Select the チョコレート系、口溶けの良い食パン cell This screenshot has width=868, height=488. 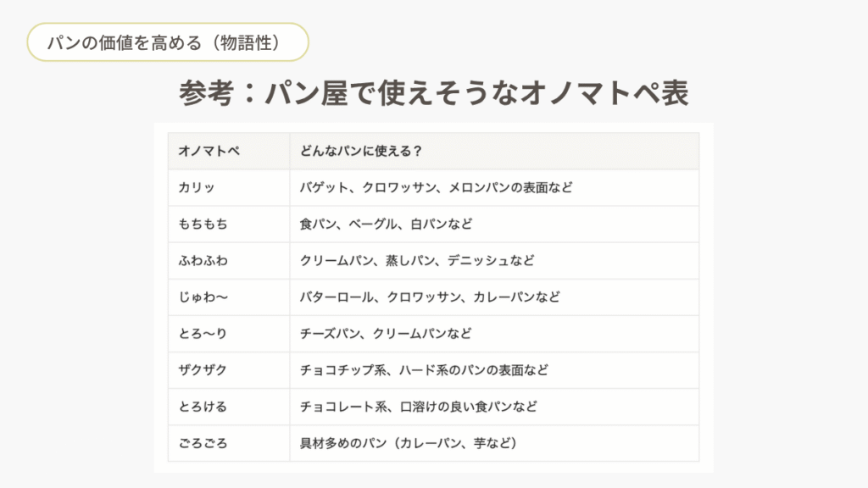coord(419,407)
